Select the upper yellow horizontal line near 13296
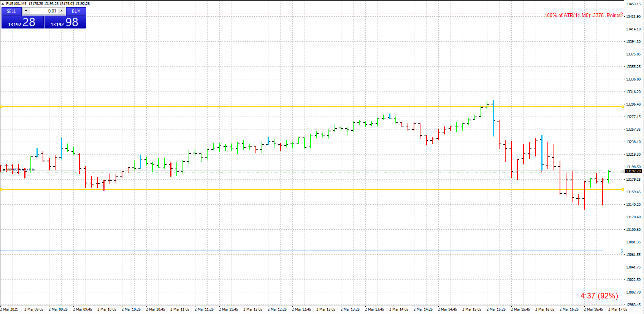The width and height of the screenshot is (644, 314). (x=312, y=107)
